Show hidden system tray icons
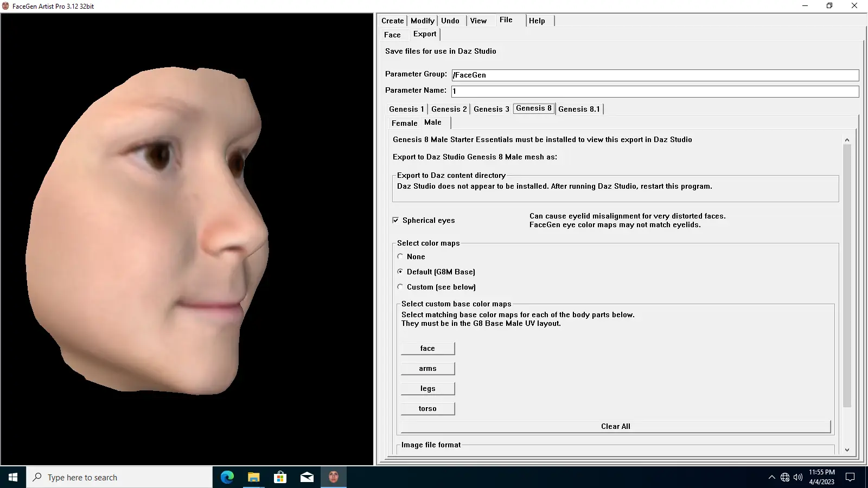 (771, 477)
